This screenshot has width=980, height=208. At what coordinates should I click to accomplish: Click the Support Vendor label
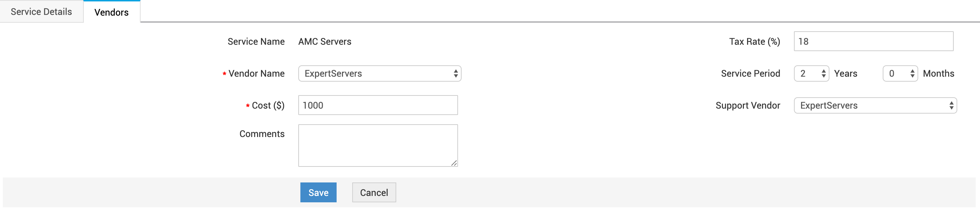coord(747,105)
